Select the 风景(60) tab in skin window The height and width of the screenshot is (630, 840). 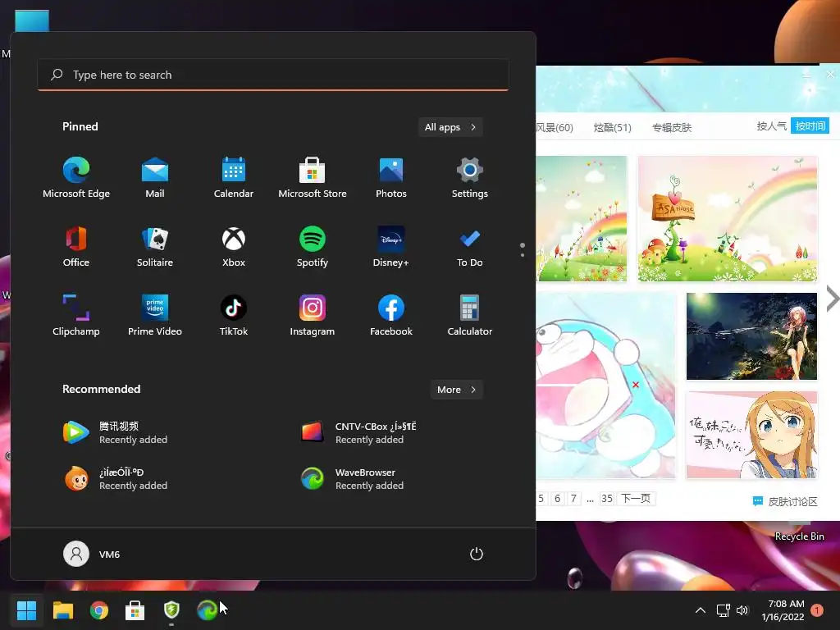(x=555, y=127)
